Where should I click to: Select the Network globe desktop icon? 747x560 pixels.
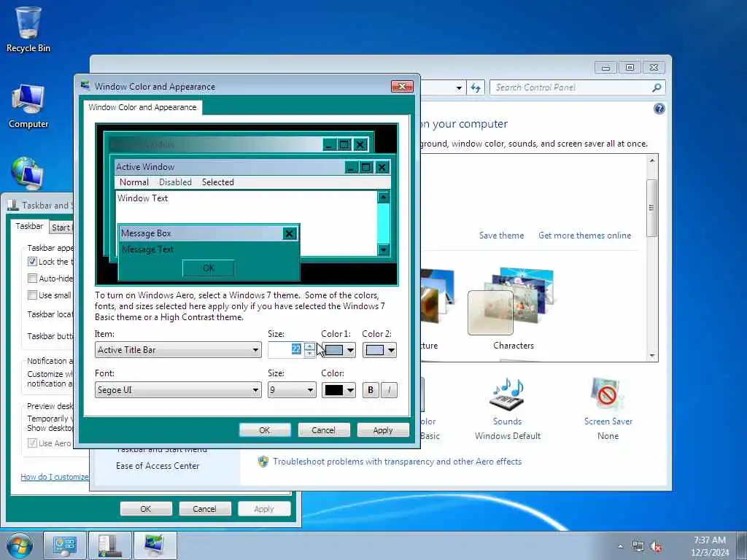27,172
